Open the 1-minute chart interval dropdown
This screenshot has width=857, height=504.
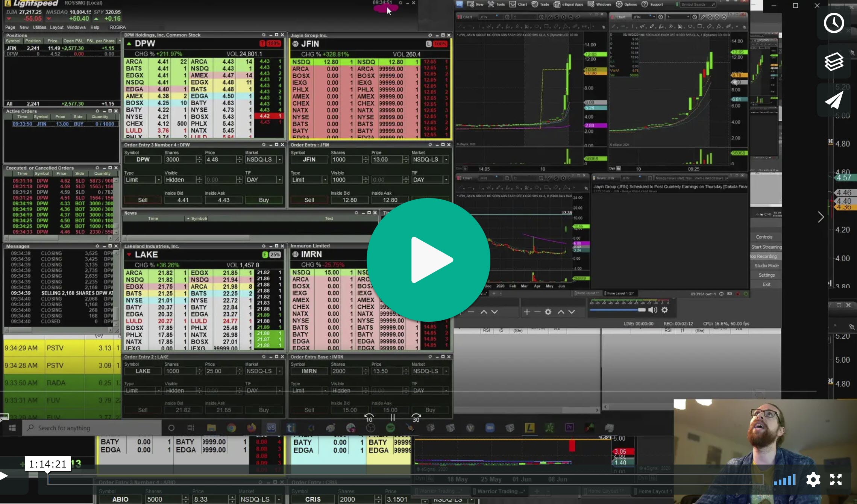pos(688,17)
